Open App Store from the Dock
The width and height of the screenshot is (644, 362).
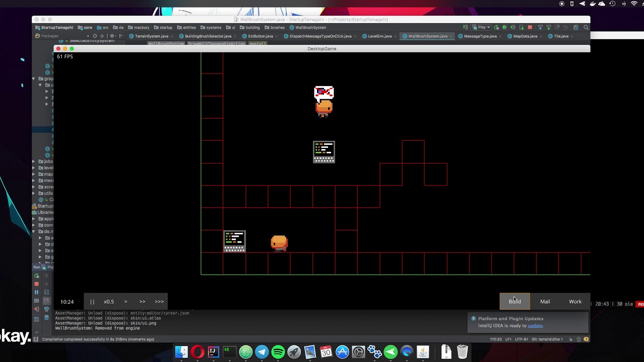tap(342, 352)
